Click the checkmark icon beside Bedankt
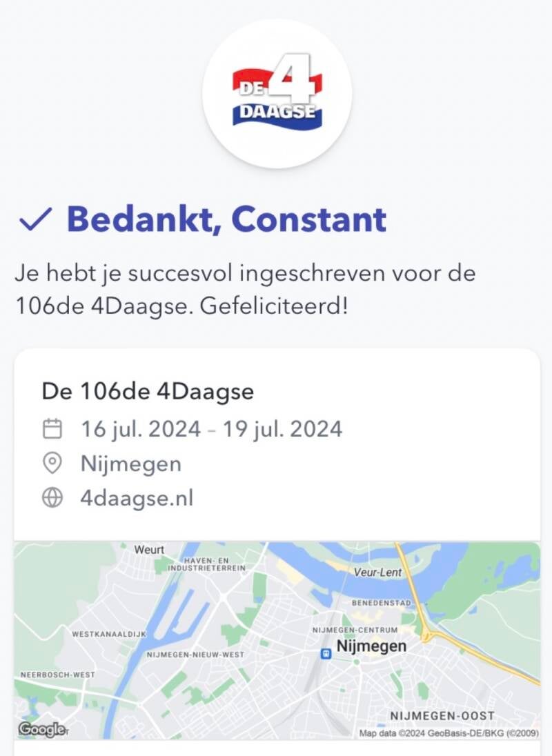Viewport: 552px width, 756px height. pyautogui.click(x=35, y=220)
